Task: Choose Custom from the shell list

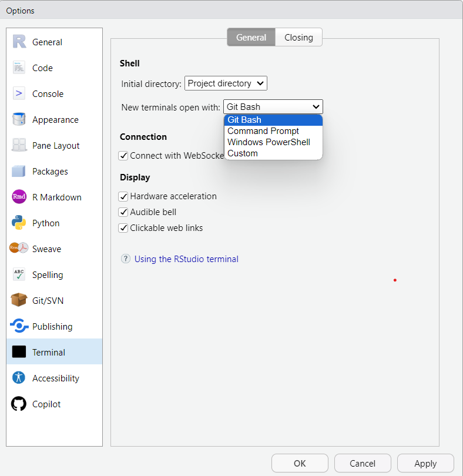Action: (x=273, y=153)
